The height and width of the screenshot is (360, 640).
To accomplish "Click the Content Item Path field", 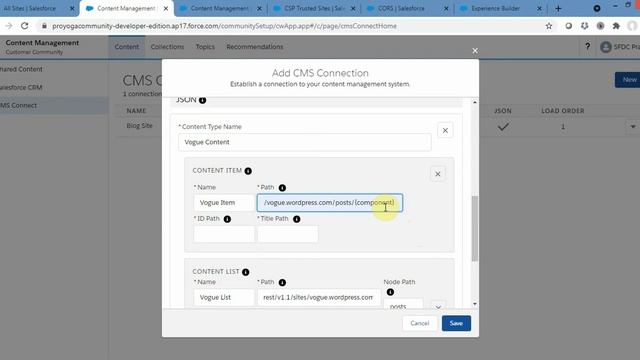I will point(330,203).
